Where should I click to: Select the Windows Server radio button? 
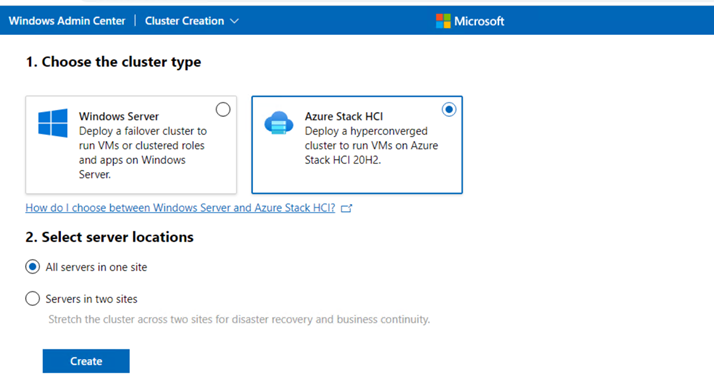tap(223, 109)
